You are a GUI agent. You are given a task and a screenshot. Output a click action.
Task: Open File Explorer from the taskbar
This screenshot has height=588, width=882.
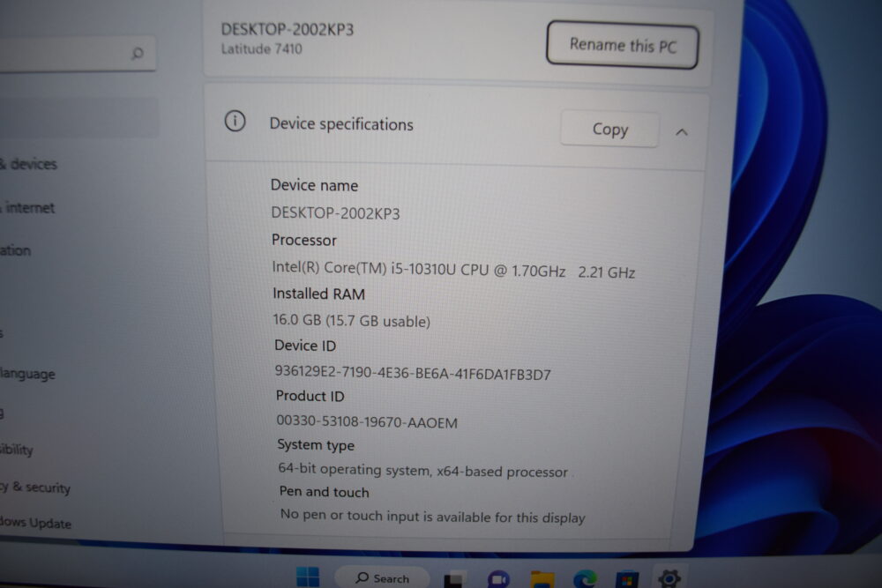point(542,579)
